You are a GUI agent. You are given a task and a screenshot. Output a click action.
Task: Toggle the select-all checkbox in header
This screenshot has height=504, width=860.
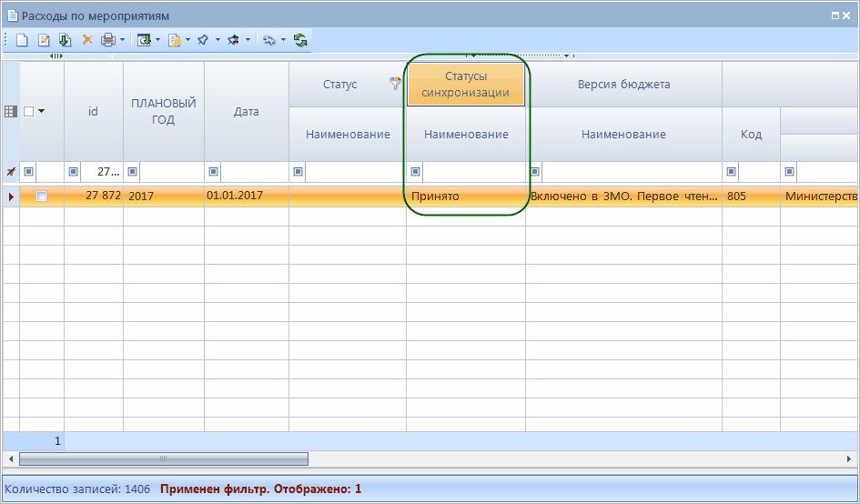[28, 111]
